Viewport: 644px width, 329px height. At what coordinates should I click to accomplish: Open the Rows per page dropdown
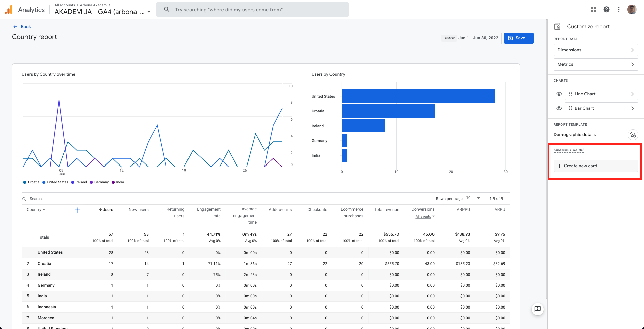pos(473,198)
